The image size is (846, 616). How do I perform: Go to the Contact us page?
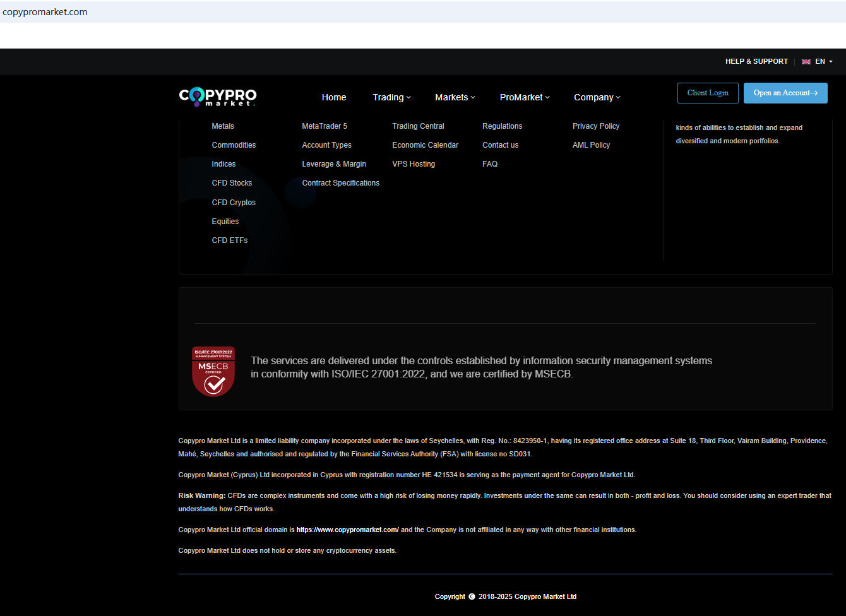[x=500, y=145]
